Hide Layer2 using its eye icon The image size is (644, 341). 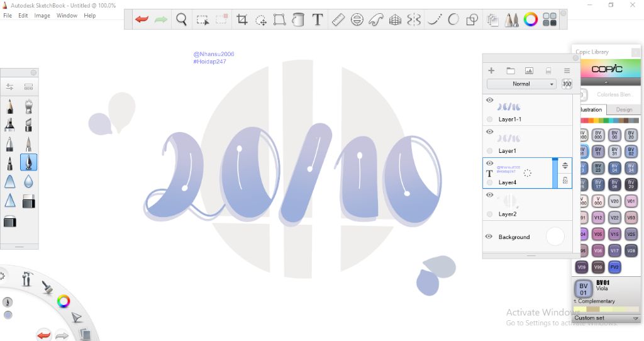pos(489,195)
